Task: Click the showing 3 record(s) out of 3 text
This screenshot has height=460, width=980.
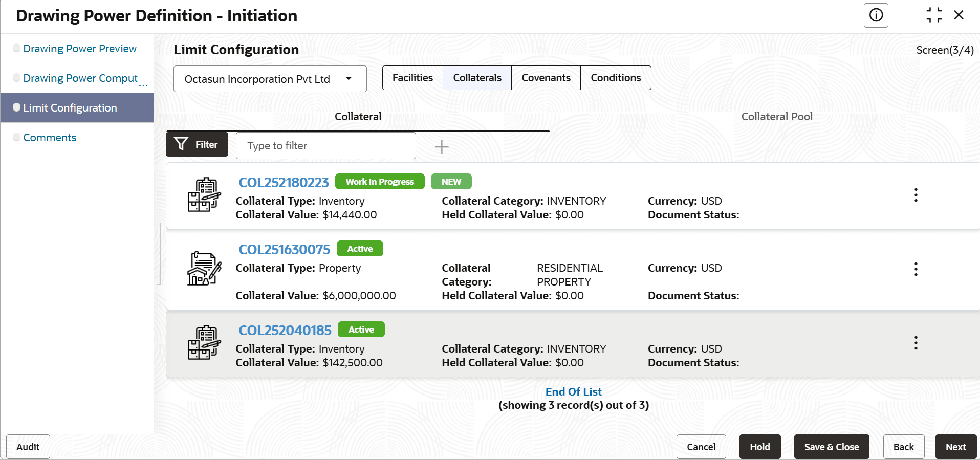Action: pos(574,405)
